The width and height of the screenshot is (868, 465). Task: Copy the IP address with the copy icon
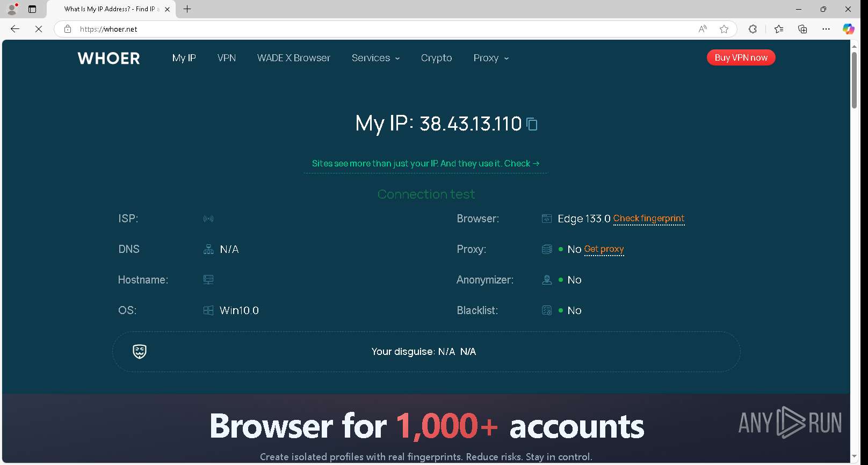(x=532, y=124)
